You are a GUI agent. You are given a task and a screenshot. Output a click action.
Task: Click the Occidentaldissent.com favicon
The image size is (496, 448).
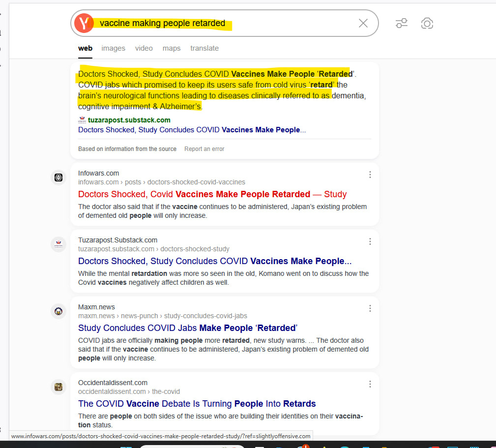pyautogui.click(x=58, y=387)
